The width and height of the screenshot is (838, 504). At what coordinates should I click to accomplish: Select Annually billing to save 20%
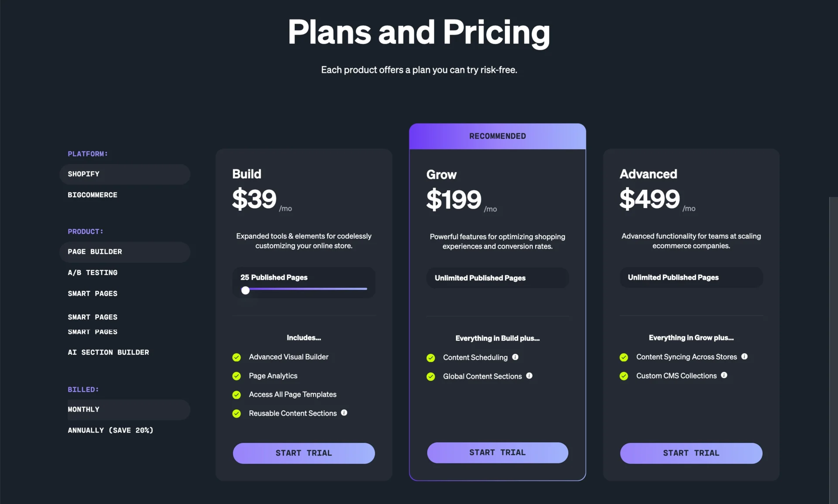[x=110, y=430]
